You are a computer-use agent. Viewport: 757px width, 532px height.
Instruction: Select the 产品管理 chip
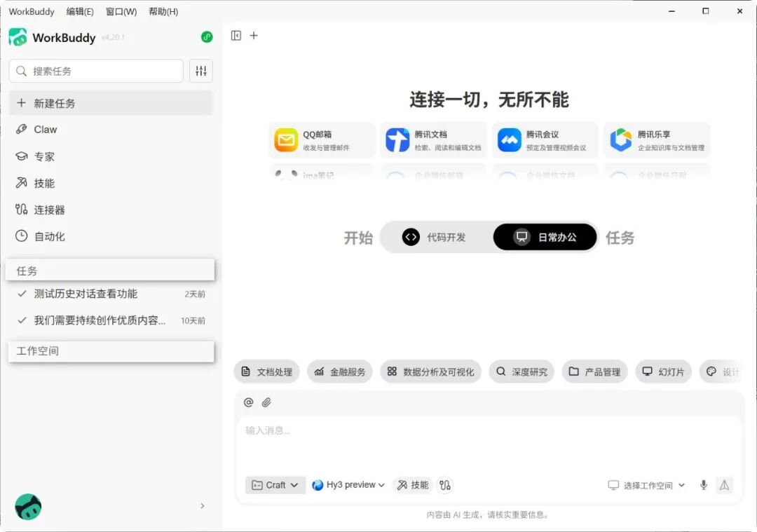click(x=595, y=371)
